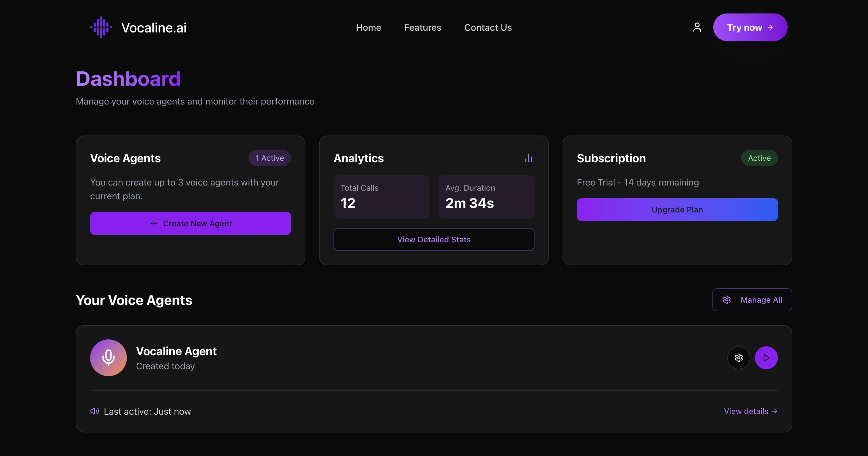Open View Detailed Stats

pyautogui.click(x=434, y=239)
